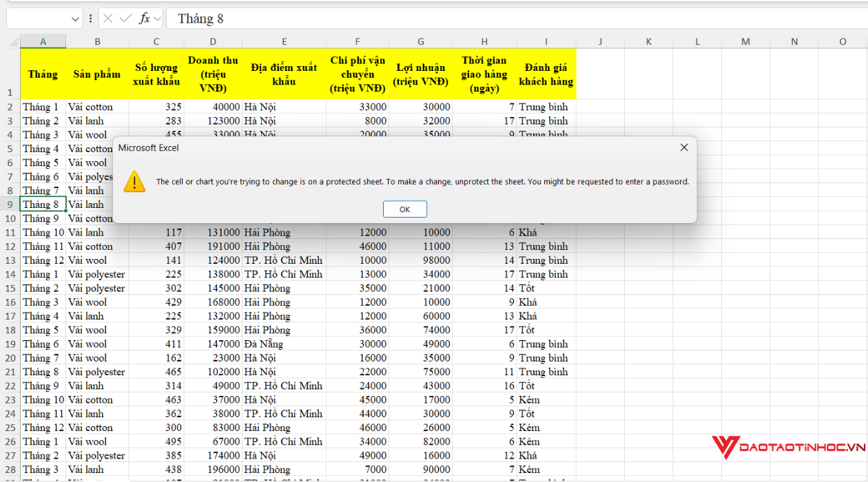Click the Lợi nhuận value 98000 cell

point(420,260)
